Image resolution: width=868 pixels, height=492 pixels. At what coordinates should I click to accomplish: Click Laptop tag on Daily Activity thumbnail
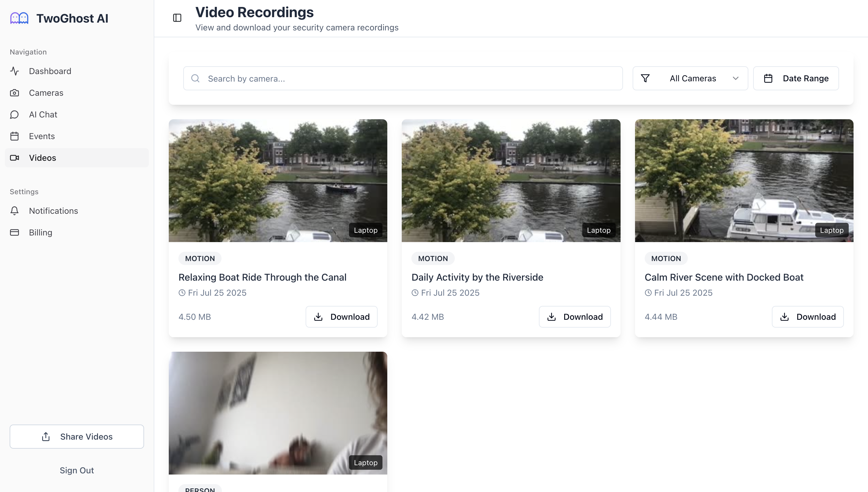599,230
